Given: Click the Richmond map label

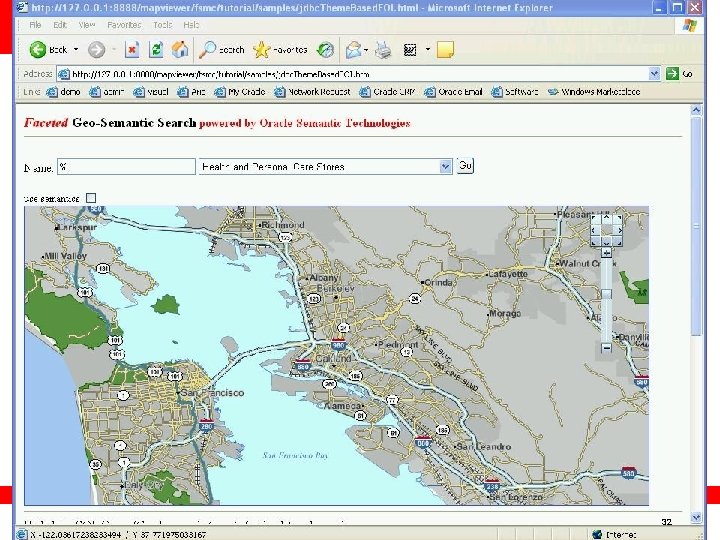Looking at the screenshot, I should (283, 225).
